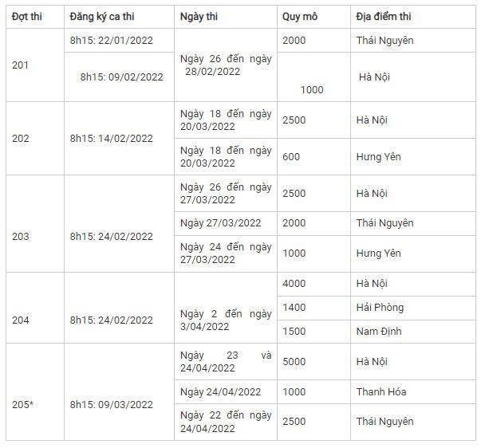Select registration cell 8h15: 09/02/2022
This screenshot has height=448, width=489.
121,77
